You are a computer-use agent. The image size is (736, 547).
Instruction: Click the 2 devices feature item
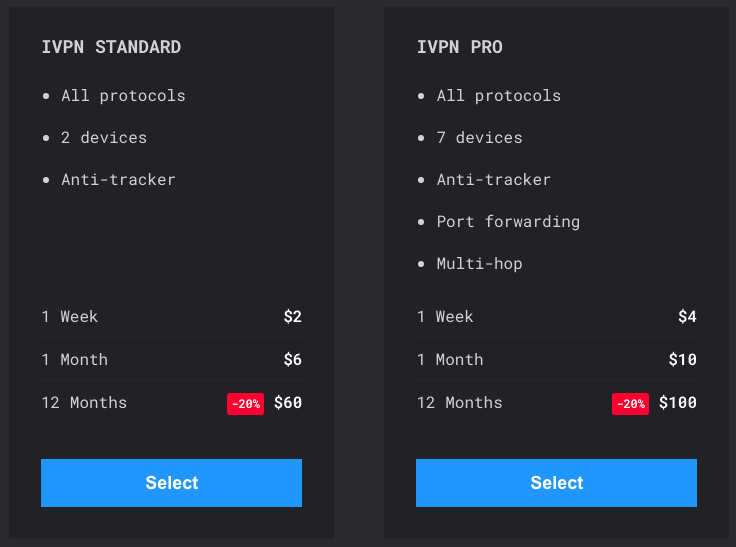click(x=104, y=138)
